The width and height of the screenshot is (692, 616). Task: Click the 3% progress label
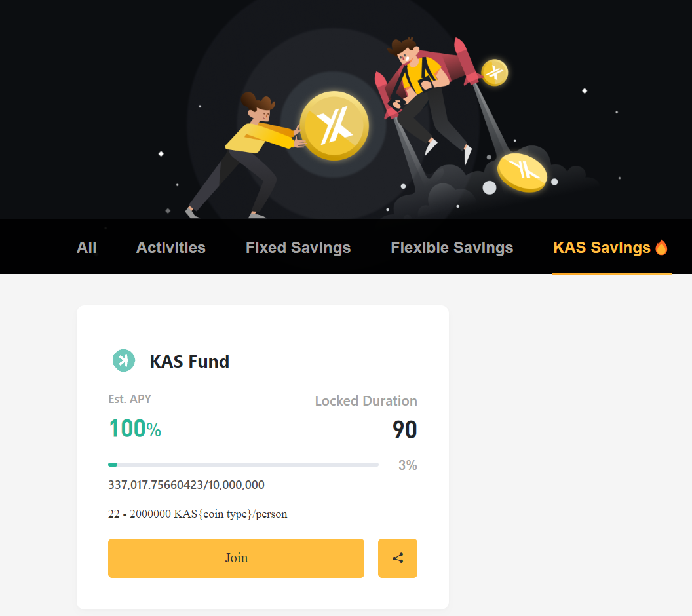[407, 465]
